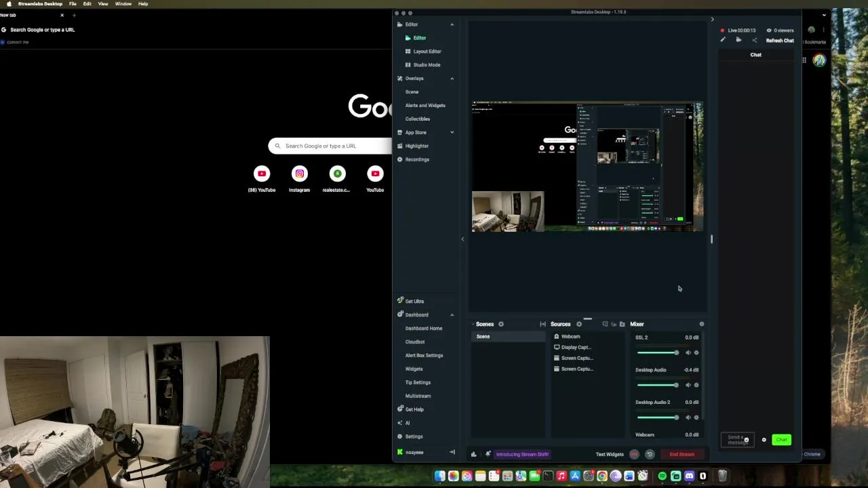Toggle the REC recording button
The height and width of the screenshot is (488, 868).
coord(634,454)
